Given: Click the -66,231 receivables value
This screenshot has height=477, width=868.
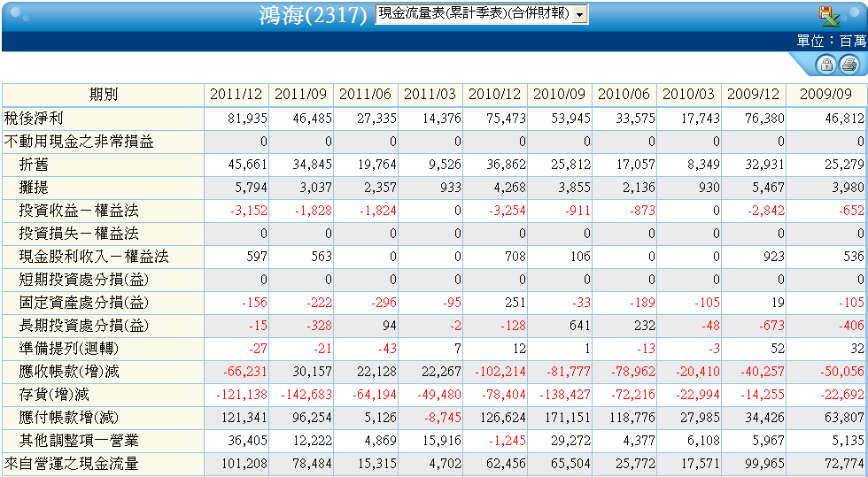Looking at the screenshot, I should pyautogui.click(x=245, y=372).
